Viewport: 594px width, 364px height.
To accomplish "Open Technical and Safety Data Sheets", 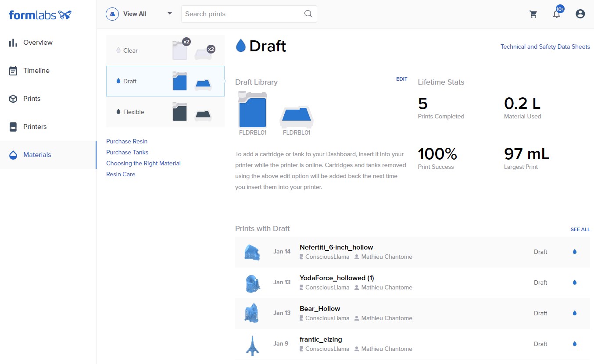I will pos(545,46).
